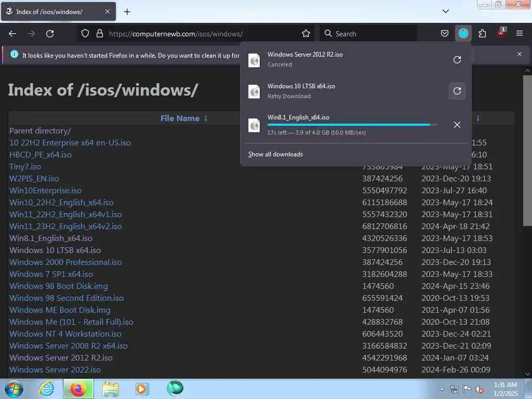Click the Win8.1 download file icon
The image size is (532, 399).
254,125
